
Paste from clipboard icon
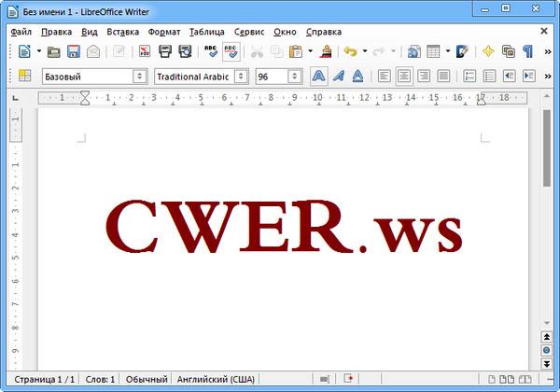(296, 51)
